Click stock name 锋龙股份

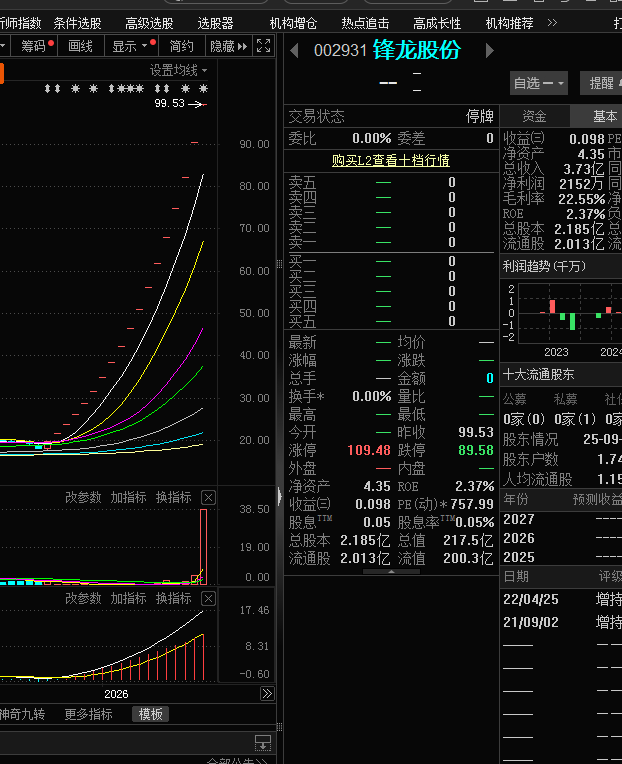416,50
